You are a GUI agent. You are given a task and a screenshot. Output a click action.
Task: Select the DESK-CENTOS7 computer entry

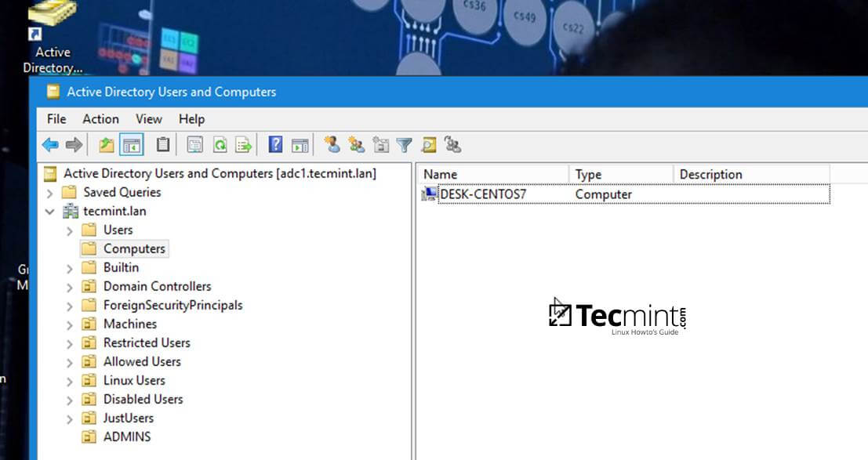pos(482,194)
